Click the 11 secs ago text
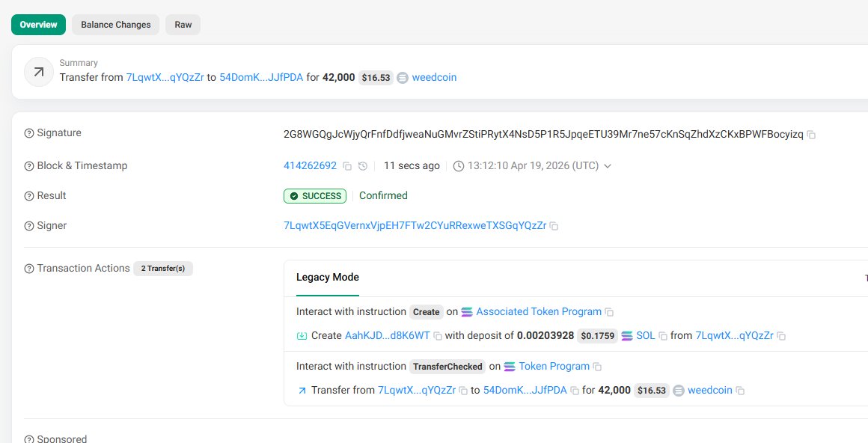 tap(412, 165)
